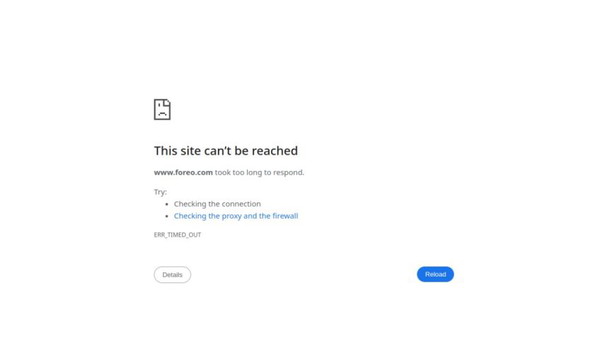Click the word "site" in the heading
Viewport: 600px width, 360px height.
click(190, 151)
